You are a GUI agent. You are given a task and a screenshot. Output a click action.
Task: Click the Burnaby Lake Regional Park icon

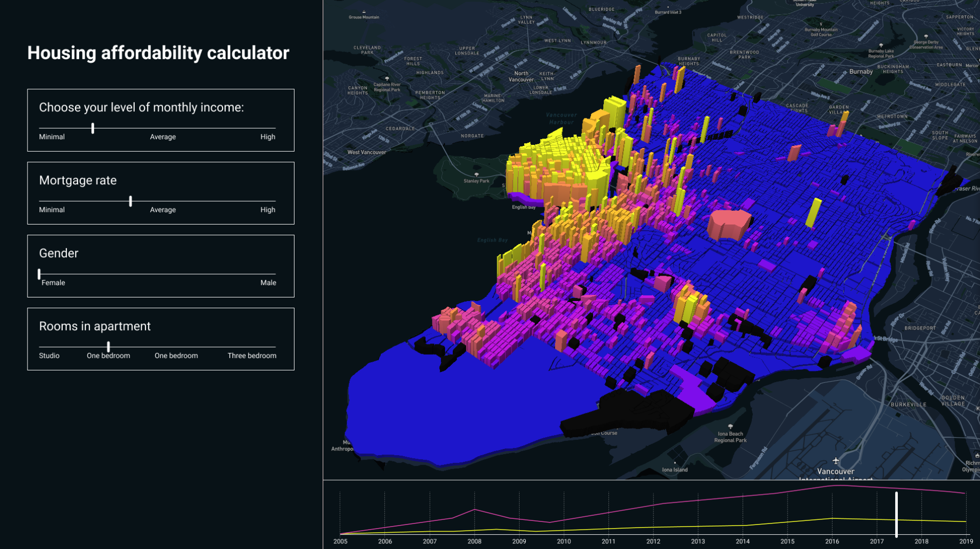[x=881, y=45]
